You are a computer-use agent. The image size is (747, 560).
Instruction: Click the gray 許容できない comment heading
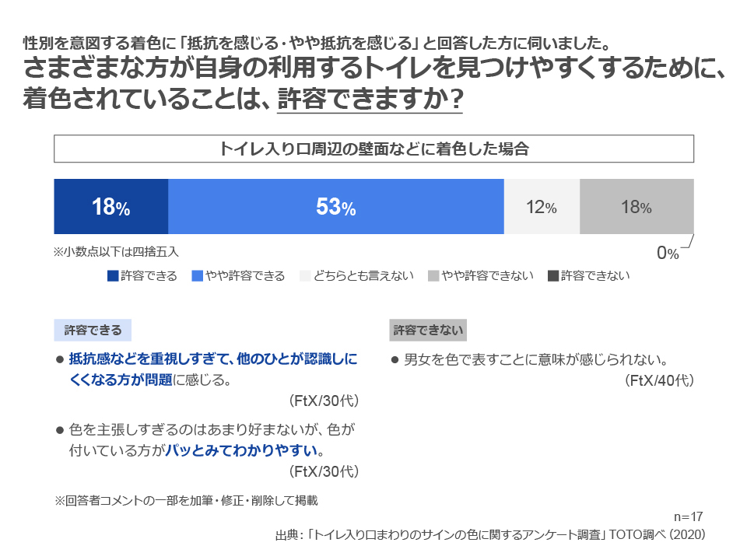(428, 330)
